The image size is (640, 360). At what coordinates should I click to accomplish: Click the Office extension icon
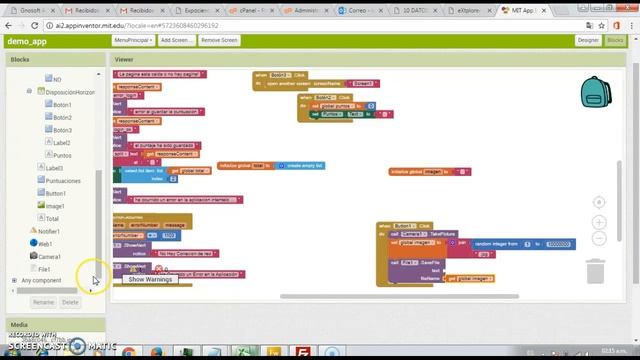pos(616,26)
